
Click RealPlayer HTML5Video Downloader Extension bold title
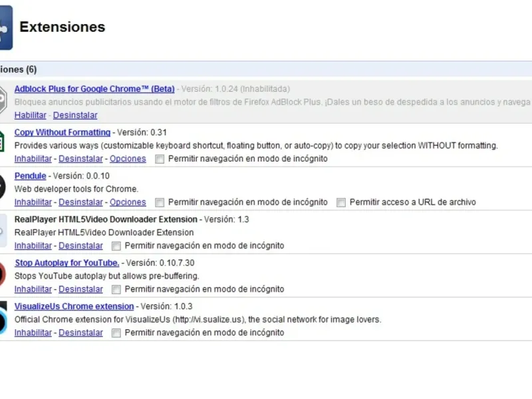(x=106, y=219)
